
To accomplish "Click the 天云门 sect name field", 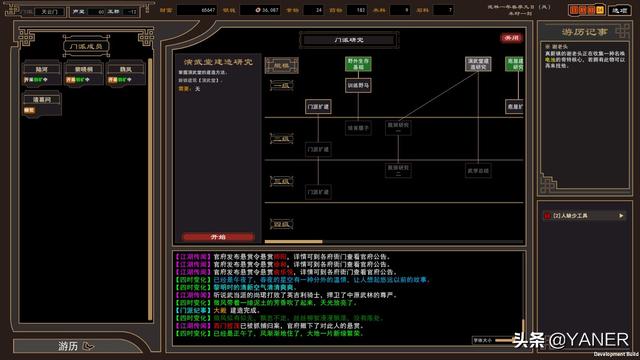I will click(x=49, y=12).
